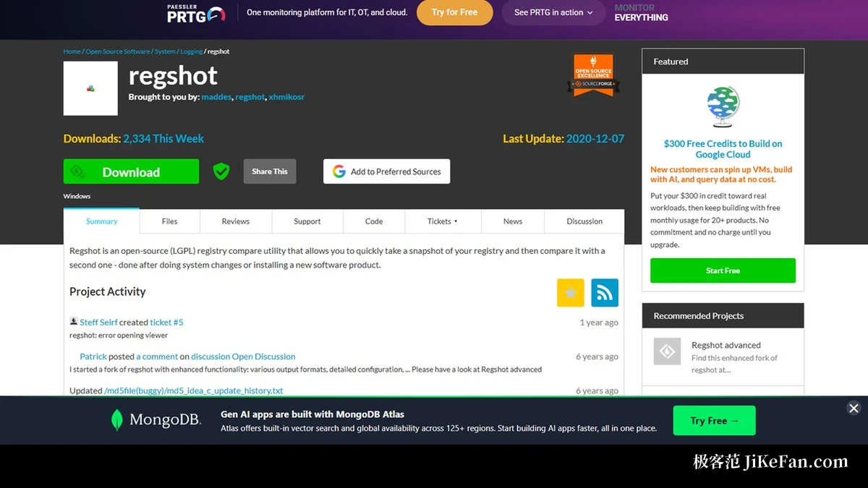Click the Steff Seirf user avatar icon
This screenshot has width=868, height=488.
[x=74, y=322]
